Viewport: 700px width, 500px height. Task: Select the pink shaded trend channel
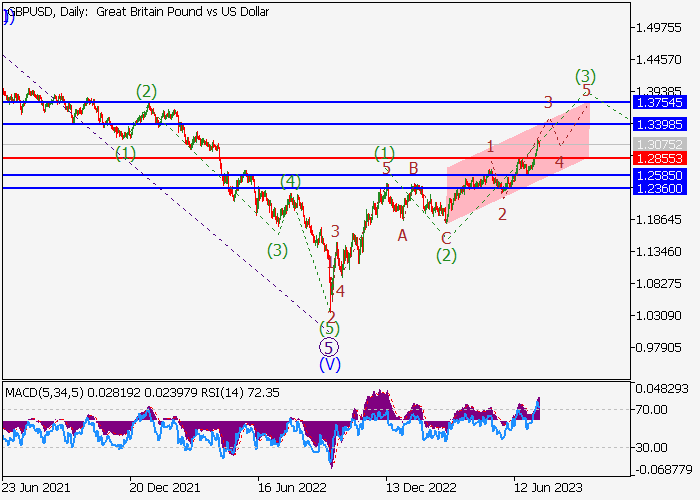click(x=518, y=163)
